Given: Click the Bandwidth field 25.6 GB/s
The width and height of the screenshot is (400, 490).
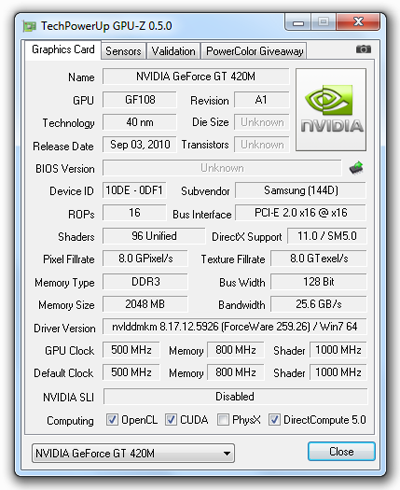Looking at the screenshot, I should click(318, 304).
